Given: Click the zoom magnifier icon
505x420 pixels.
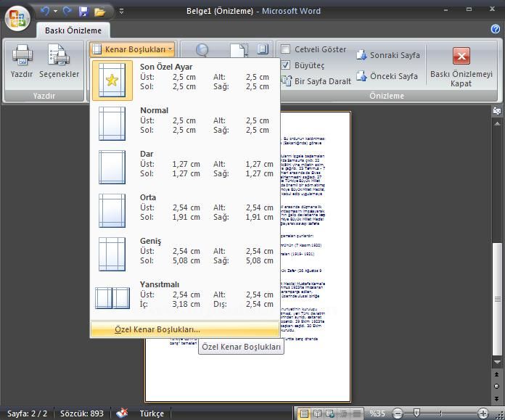Looking at the screenshot, I should 202,50.
